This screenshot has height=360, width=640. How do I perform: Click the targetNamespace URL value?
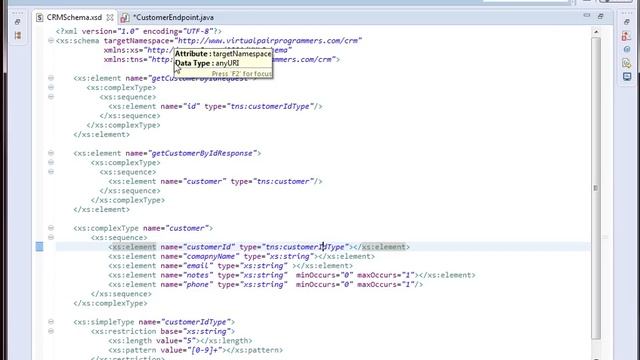[x=268, y=41]
